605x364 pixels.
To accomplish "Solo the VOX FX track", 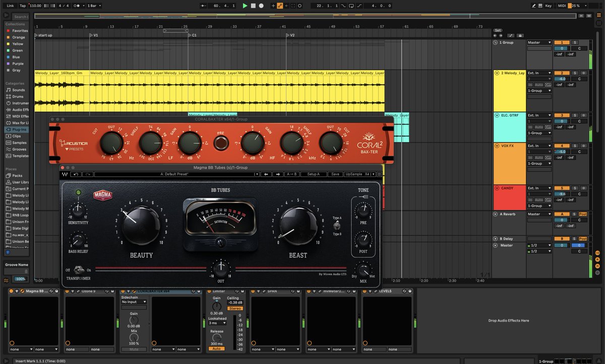I will tap(574, 146).
